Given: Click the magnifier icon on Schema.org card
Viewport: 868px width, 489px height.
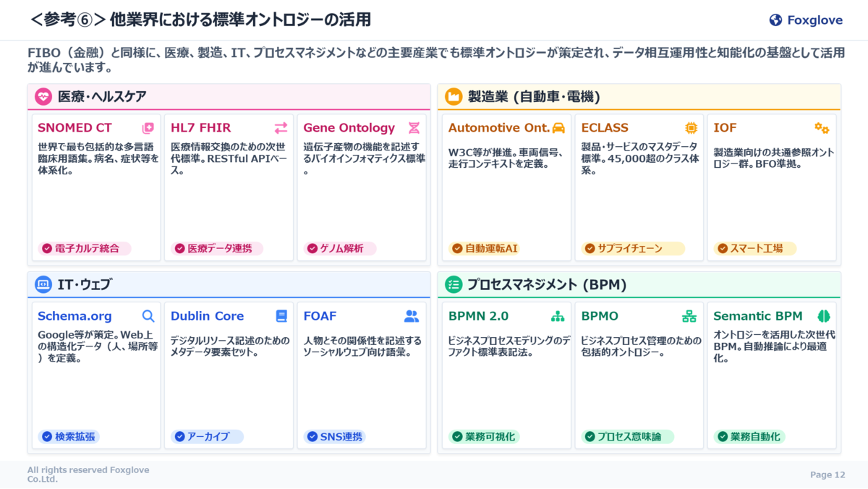Looking at the screenshot, I should click(x=148, y=316).
